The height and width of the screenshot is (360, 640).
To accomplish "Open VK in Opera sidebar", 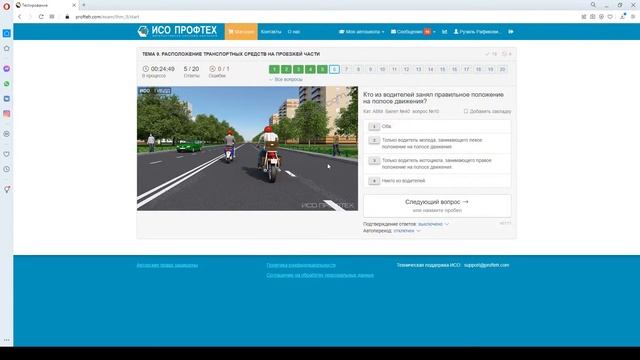I will point(7,99).
